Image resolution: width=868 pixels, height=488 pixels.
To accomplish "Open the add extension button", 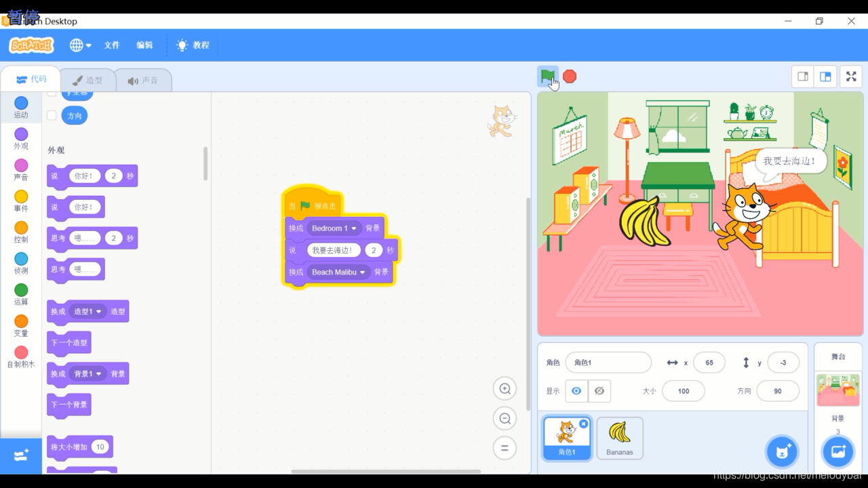I will click(x=21, y=455).
